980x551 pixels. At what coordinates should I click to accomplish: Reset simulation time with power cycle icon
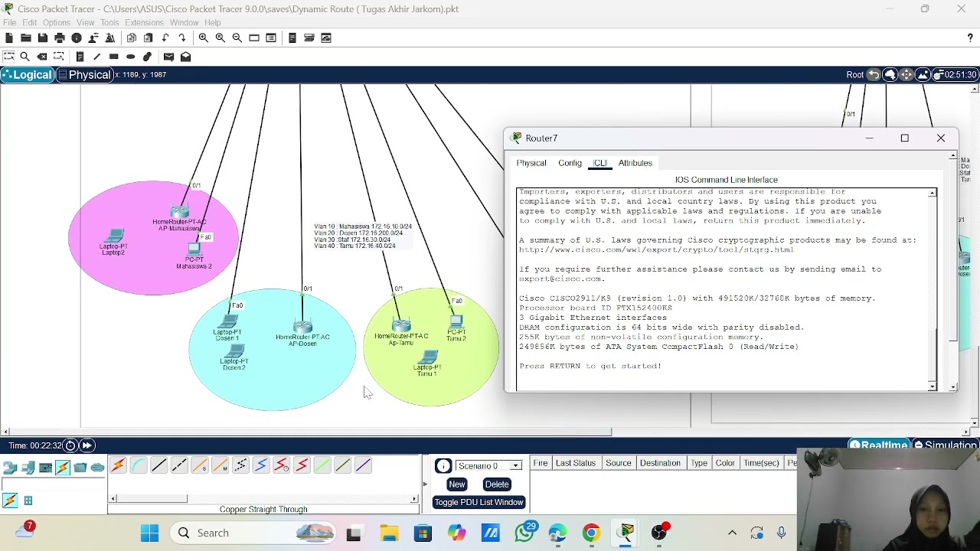tap(70, 445)
